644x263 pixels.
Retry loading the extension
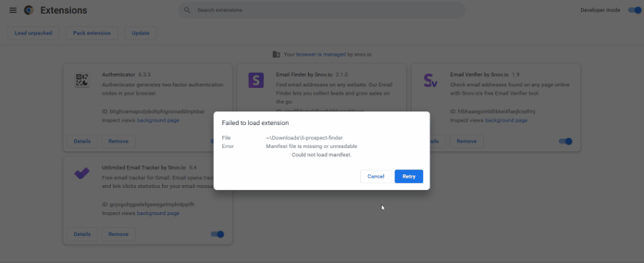[409, 177]
